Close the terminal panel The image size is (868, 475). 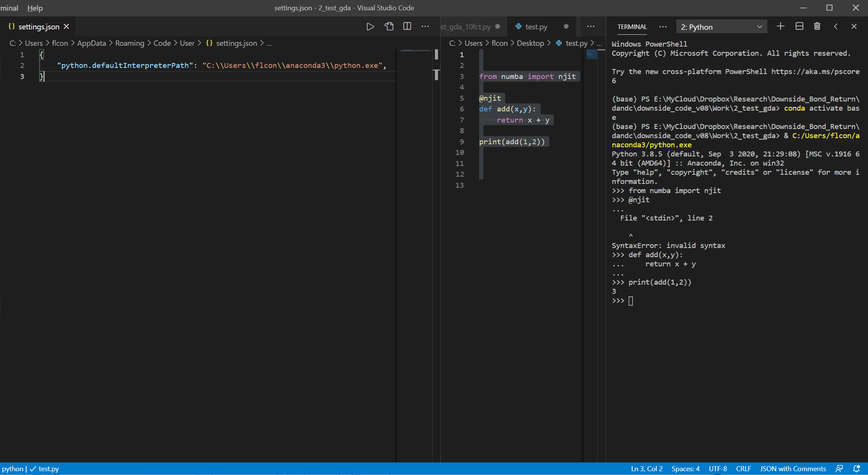click(x=854, y=26)
